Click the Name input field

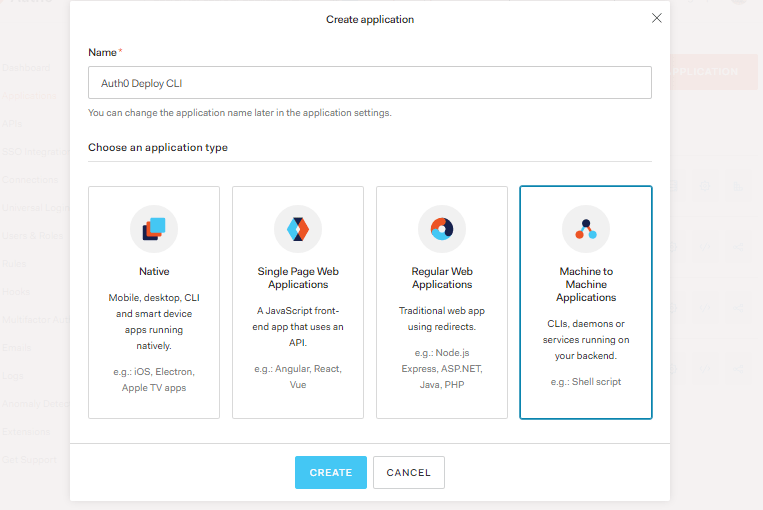[370, 83]
